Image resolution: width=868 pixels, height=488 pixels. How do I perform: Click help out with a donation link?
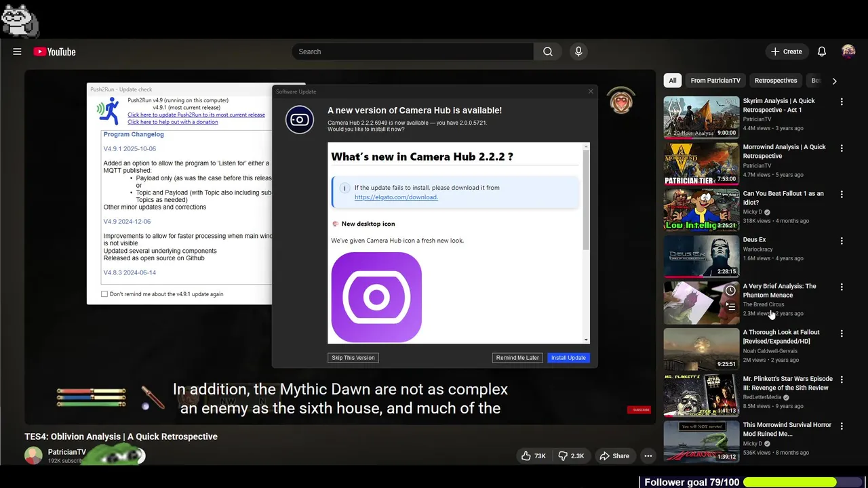coord(173,122)
